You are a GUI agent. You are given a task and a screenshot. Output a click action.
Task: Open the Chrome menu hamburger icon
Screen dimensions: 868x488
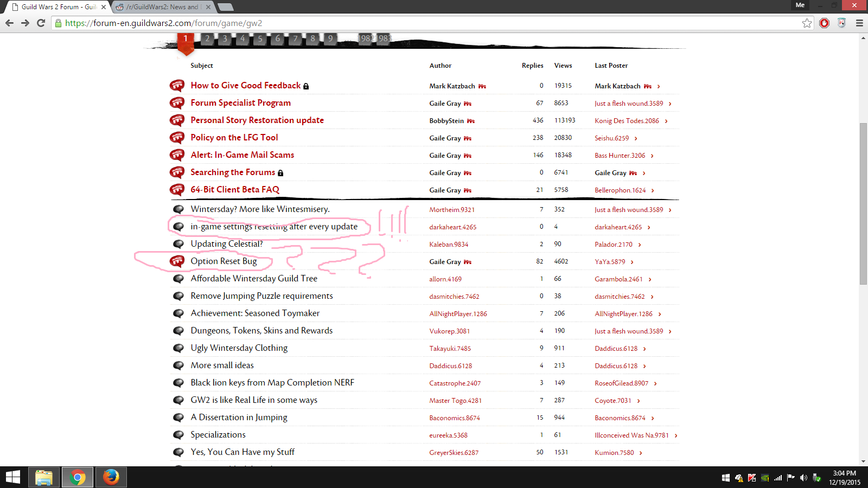click(x=859, y=23)
